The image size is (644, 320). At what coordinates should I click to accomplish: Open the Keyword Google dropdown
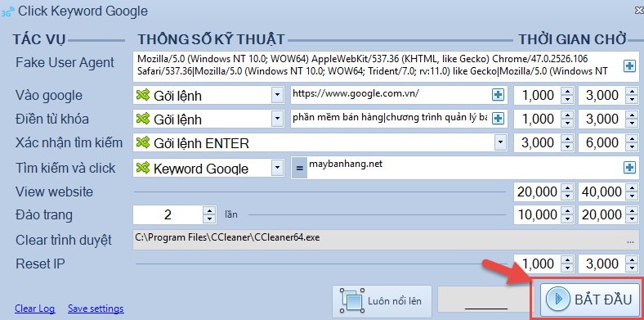278,168
